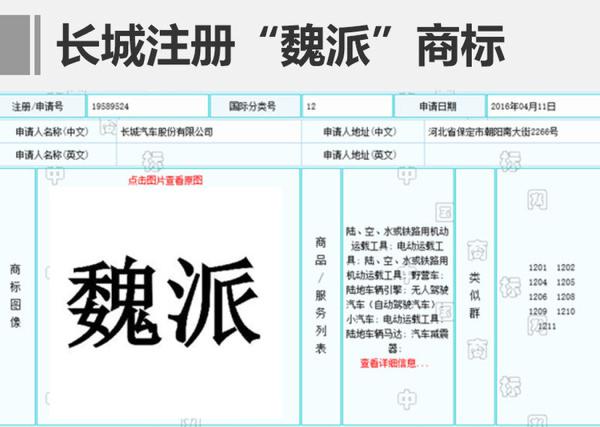Click the red 点击图片查看原图 link

165,180
